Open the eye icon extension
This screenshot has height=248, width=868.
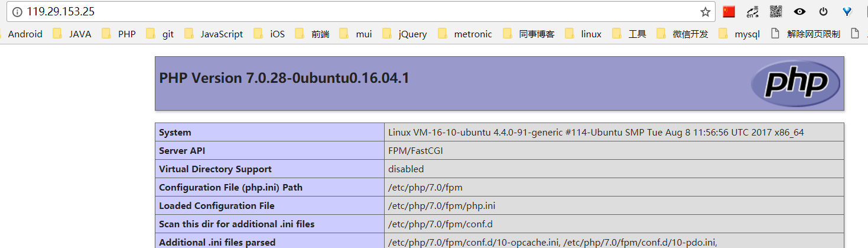[799, 11]
